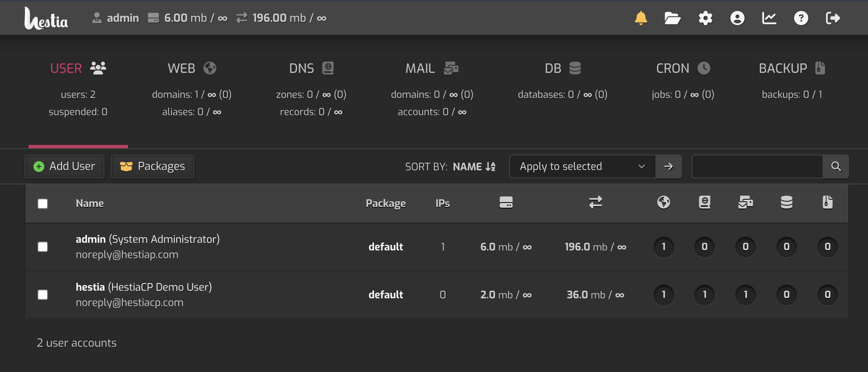The height and width of the screenshot is (372, 868).
Task: Open server settings gear icon
Action: [x=705, y=18]
